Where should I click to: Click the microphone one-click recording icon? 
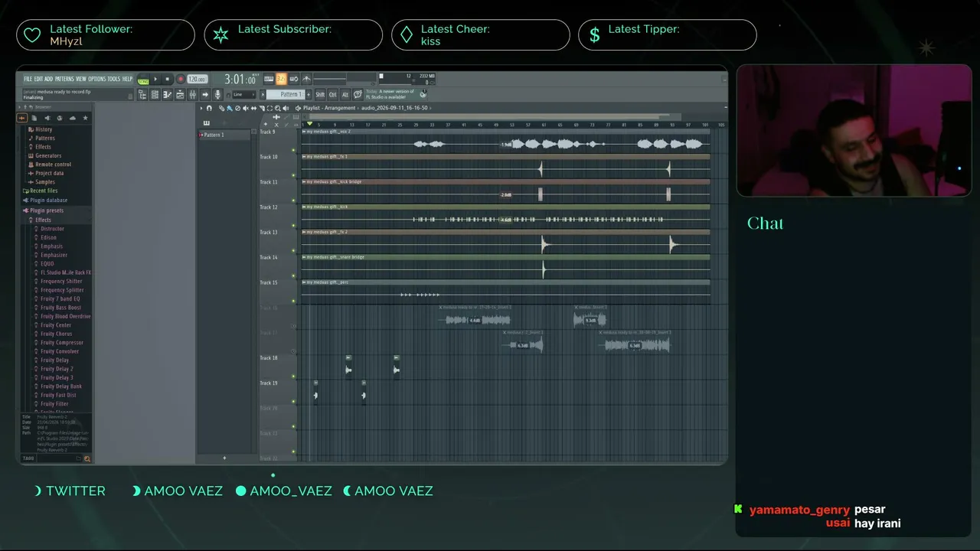(x=218, y=95)
